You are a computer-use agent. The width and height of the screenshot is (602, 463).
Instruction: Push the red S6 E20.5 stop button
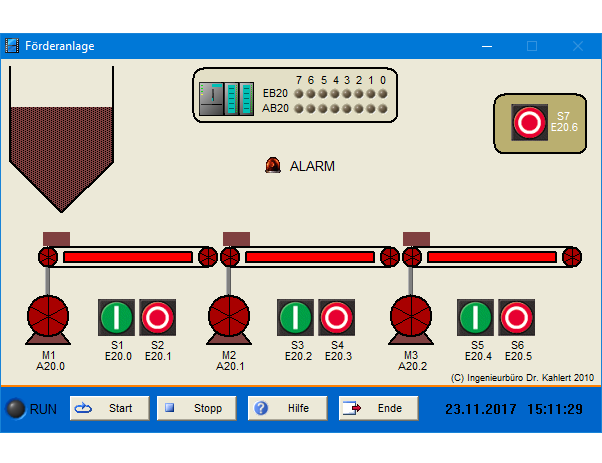pyautogui.click(x=516, y=317)
